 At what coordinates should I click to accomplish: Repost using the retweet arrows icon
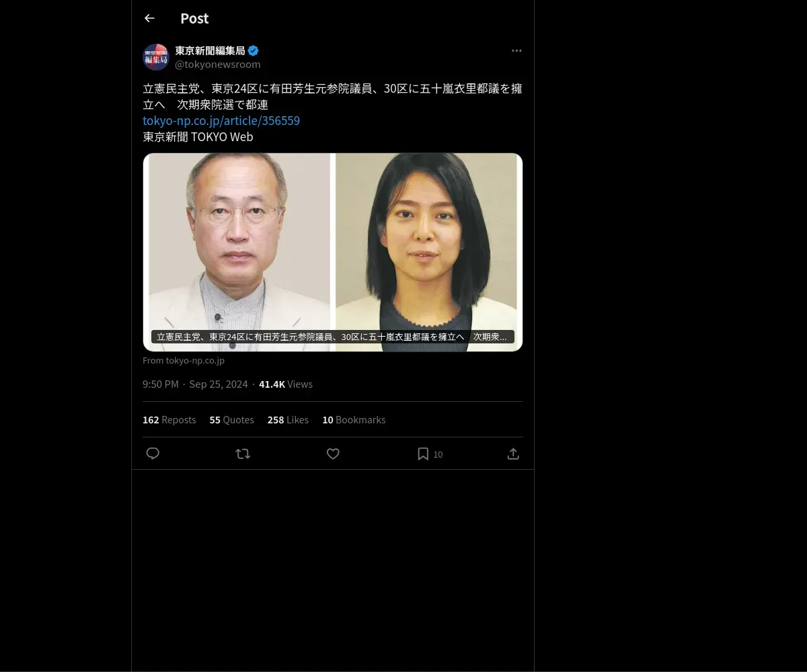pyautogui.click(x=243, y=454)
